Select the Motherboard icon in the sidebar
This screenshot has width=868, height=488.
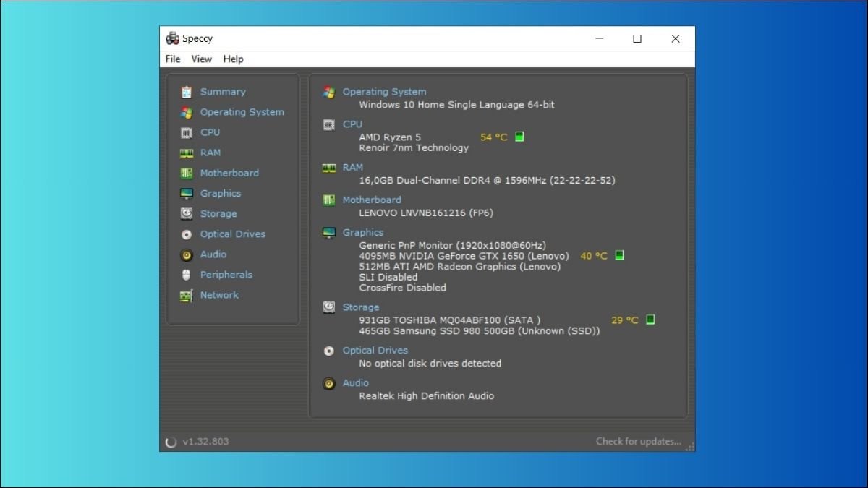[x=187, y=173]
